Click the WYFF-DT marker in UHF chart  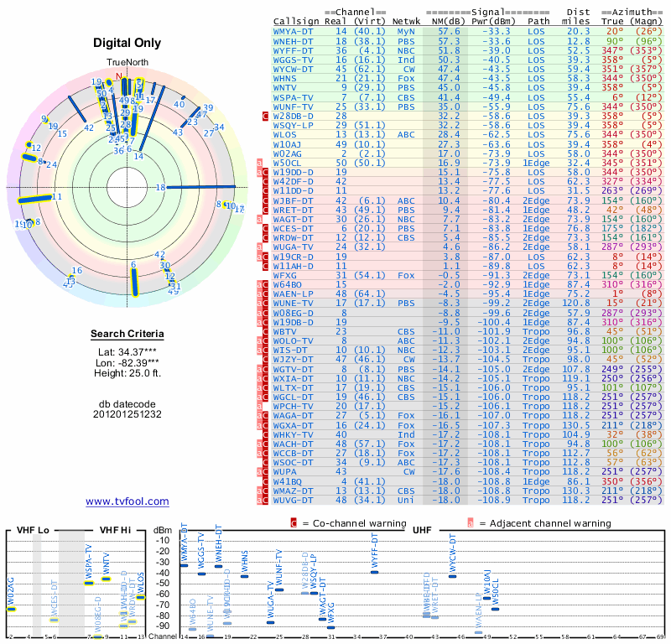coord(374,572)
